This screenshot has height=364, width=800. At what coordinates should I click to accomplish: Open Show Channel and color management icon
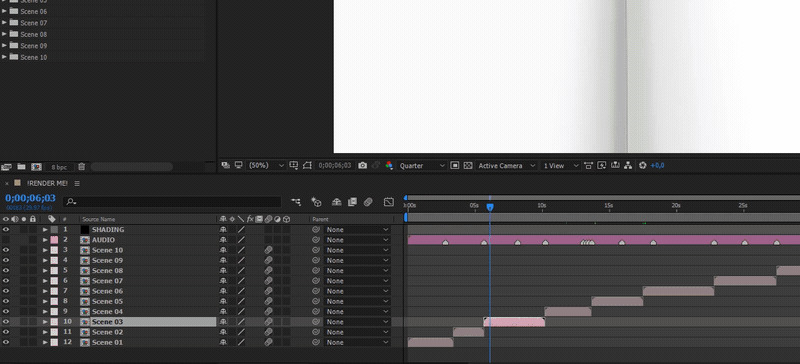pos(389,165)
